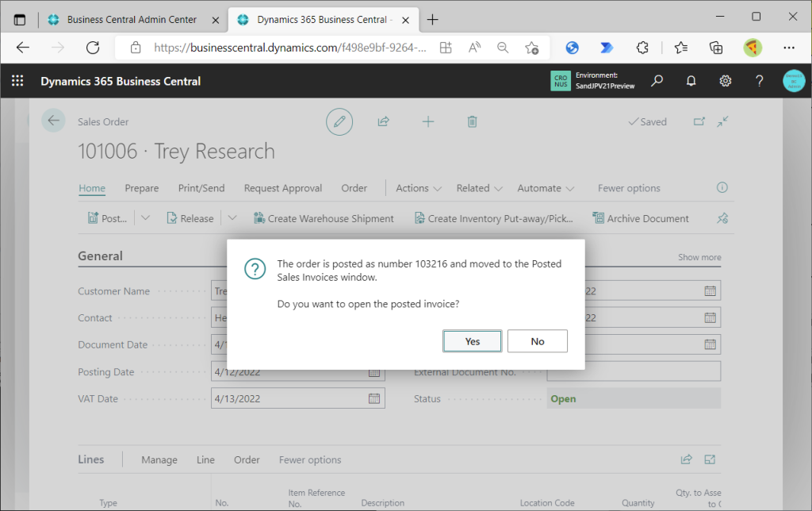Open the browser extensions puzzle icon
This screenshot has width=812, height=511.
pos(642,48)
